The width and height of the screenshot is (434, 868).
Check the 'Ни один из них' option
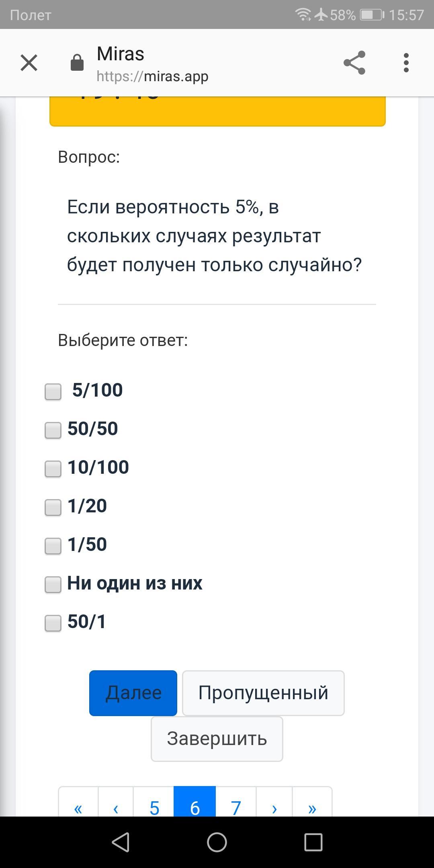click(x=53, y=584)
